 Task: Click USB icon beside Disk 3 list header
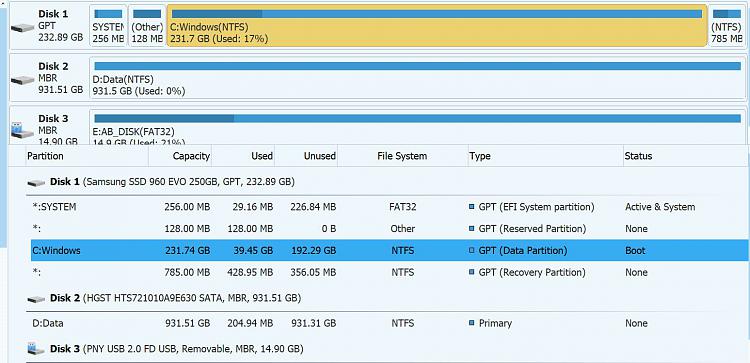pos(36,349)
